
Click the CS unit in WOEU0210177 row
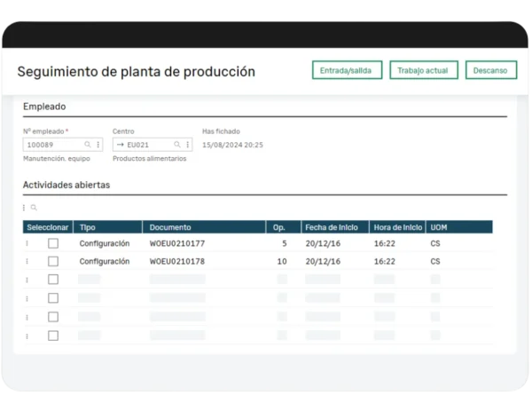[435, 243]
